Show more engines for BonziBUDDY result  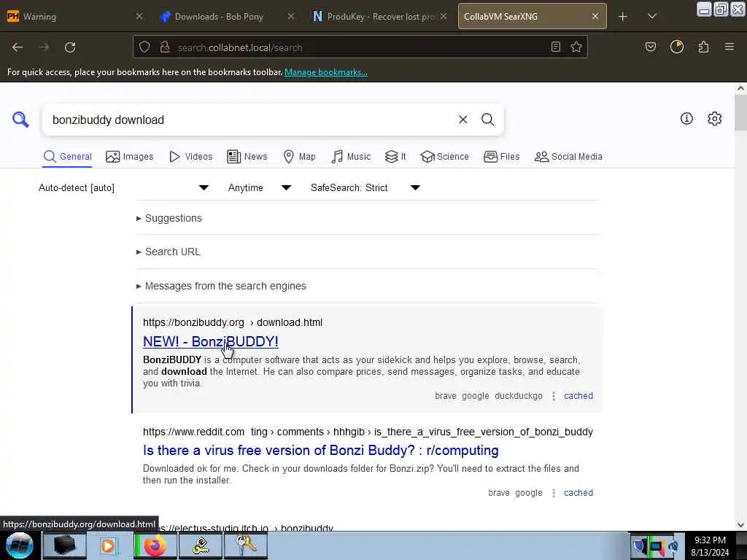pos(553,396)
